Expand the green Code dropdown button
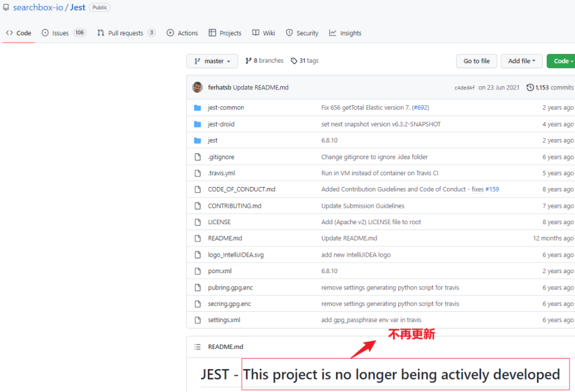Screen dimensions: 575x392 (x=561, y=61)
